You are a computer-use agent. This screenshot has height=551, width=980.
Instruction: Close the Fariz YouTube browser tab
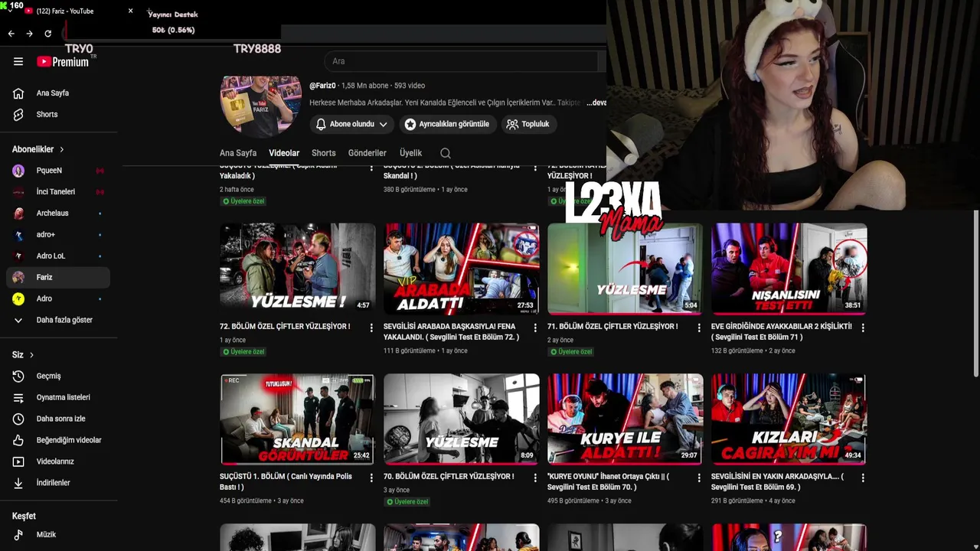tap(130, 11)
